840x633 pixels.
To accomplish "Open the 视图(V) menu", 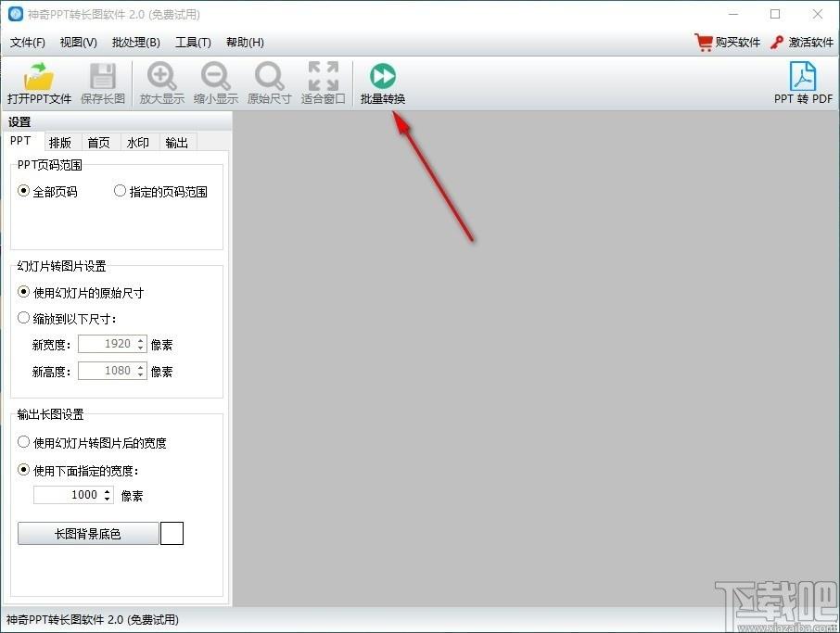I will click(78, 43).
